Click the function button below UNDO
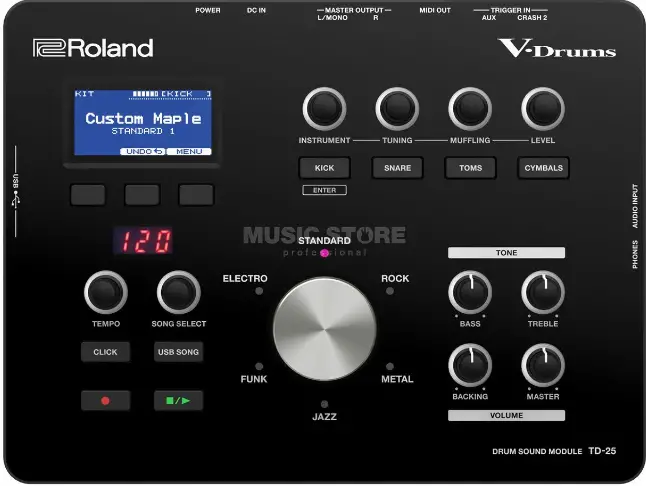 click(142, 194)
